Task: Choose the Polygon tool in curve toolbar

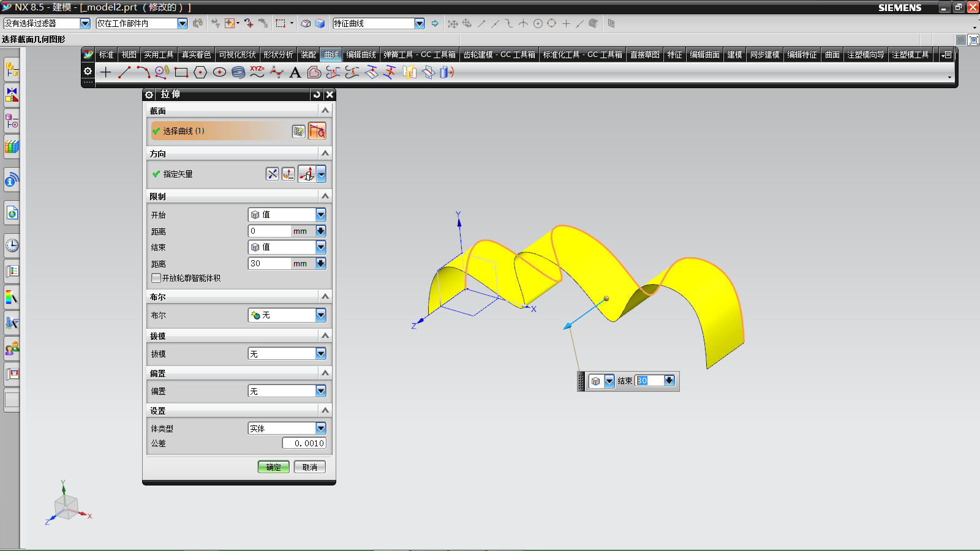Action: click(200, 72)
